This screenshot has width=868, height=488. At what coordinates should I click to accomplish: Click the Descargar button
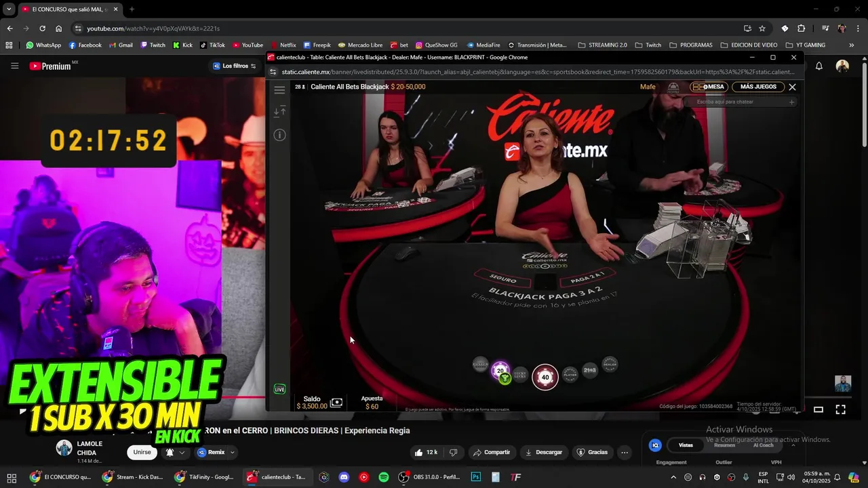tap(544, 452)
